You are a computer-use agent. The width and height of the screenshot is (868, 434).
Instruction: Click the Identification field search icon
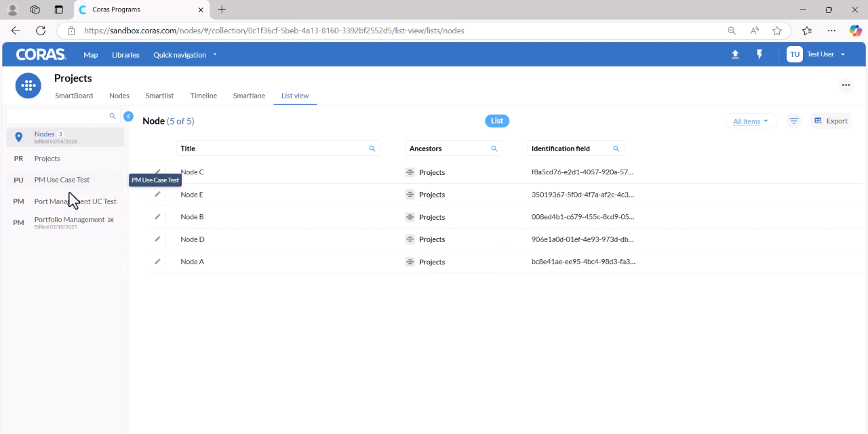pyautogui.click(x=616, y=149)
